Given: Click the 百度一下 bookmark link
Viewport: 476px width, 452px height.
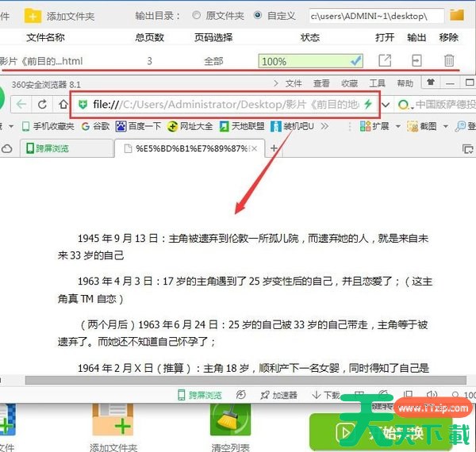Looking at the screenshot, I should (138, 126).
